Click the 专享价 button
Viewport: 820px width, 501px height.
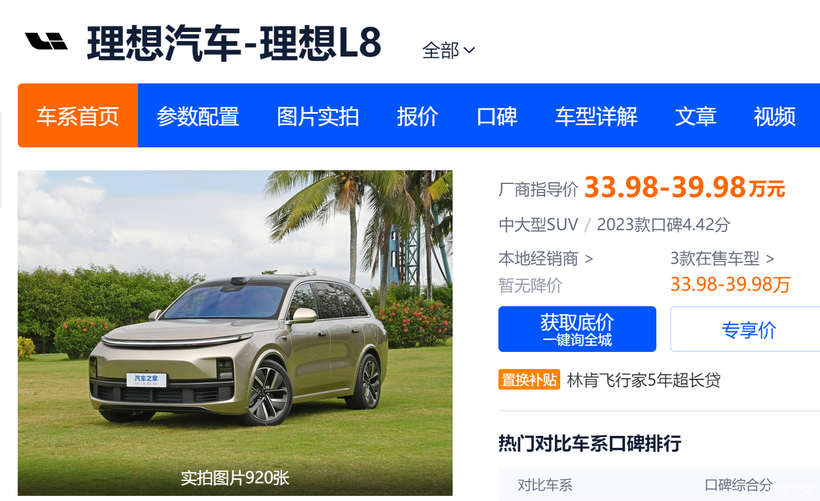coord(748,329)
